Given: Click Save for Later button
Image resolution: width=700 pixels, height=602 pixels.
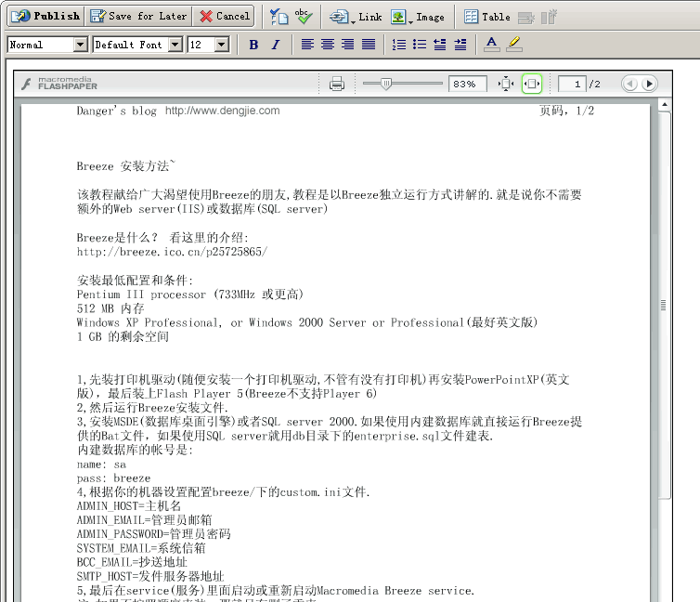Looking at the screenshot, I should 138,16.
